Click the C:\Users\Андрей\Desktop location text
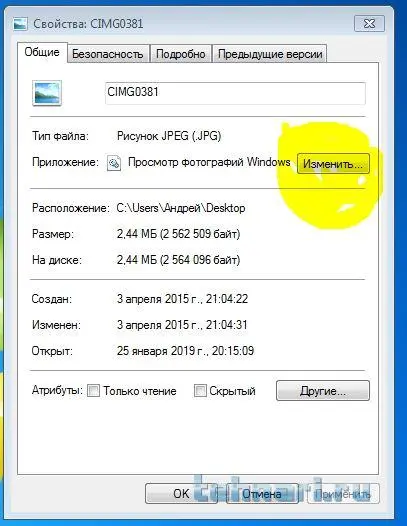Viewport: 407px width, 526px height. click(x=181, y=208)
